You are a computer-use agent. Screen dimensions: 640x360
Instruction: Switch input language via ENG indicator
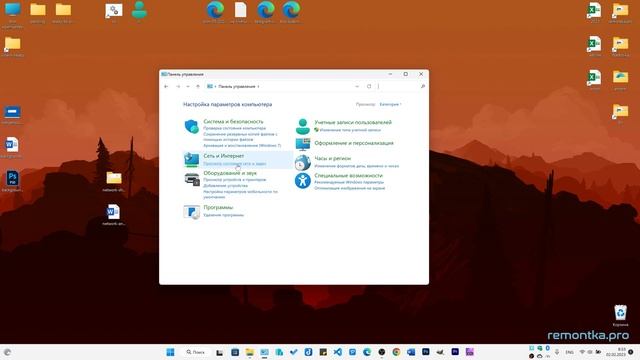[569, 352]
